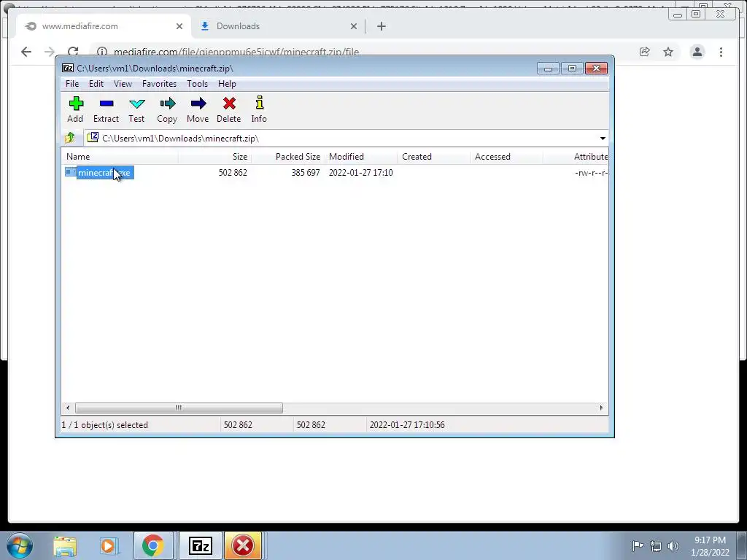Click the Copy toolbar icon

tap(167, 109)
